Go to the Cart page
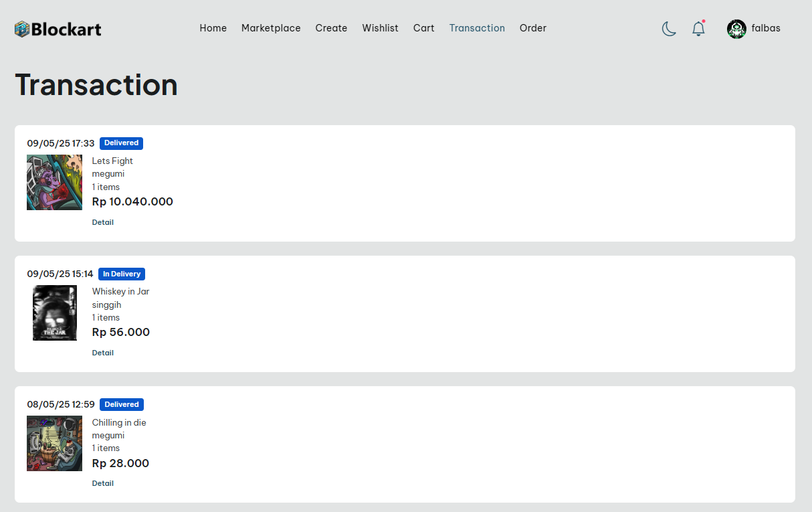 pos(423,28)
